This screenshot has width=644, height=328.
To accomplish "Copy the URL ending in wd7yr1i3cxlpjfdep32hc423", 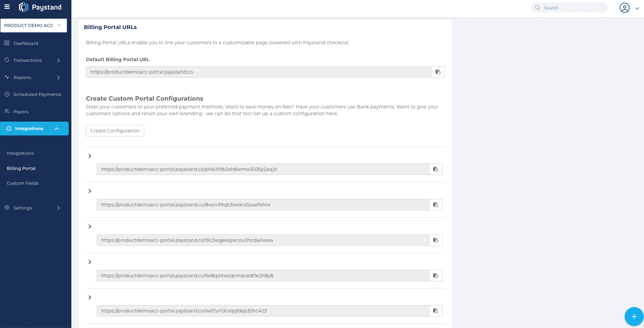I will pyautogui.click(x=436, y=311).
